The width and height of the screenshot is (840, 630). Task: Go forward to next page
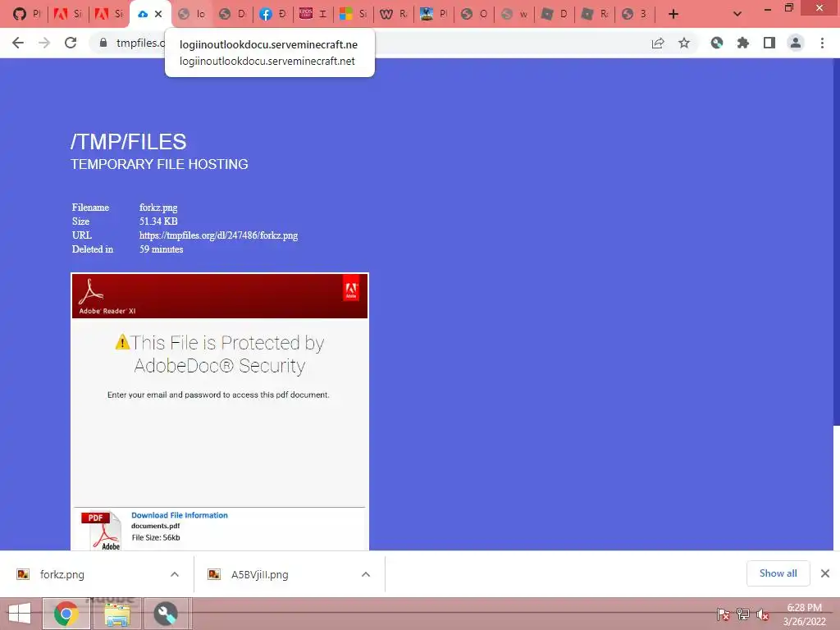[x=44, y=43]
